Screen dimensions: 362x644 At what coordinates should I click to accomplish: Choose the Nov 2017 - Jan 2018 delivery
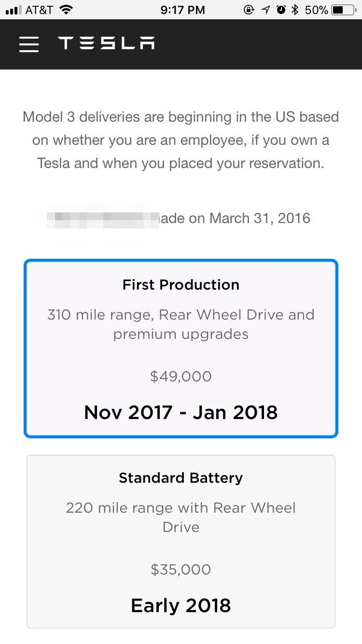[181, 412]
